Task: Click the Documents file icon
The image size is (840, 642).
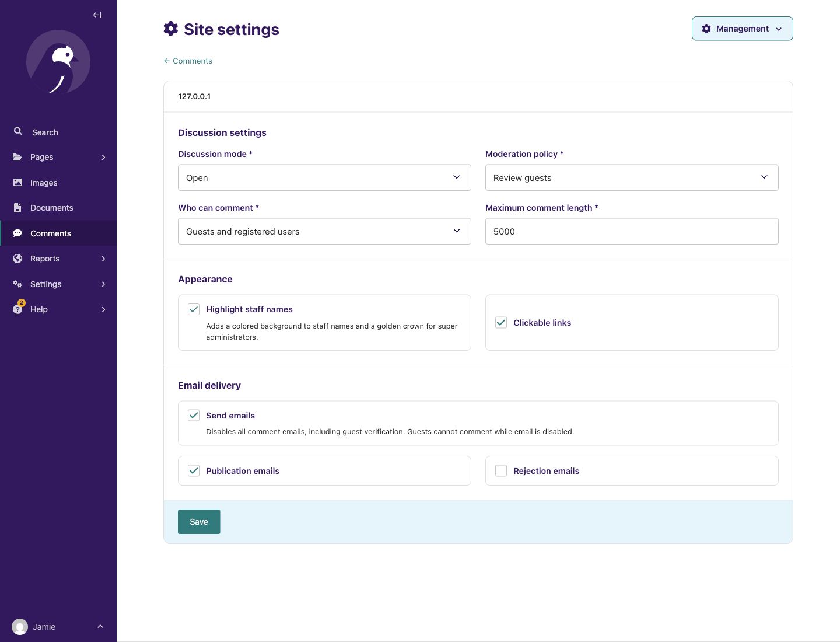Action: (x=17, y=208)
